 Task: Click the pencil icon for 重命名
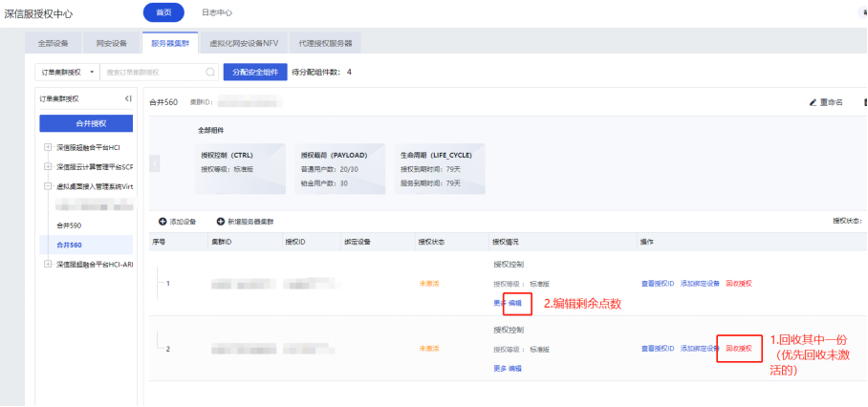814,102
